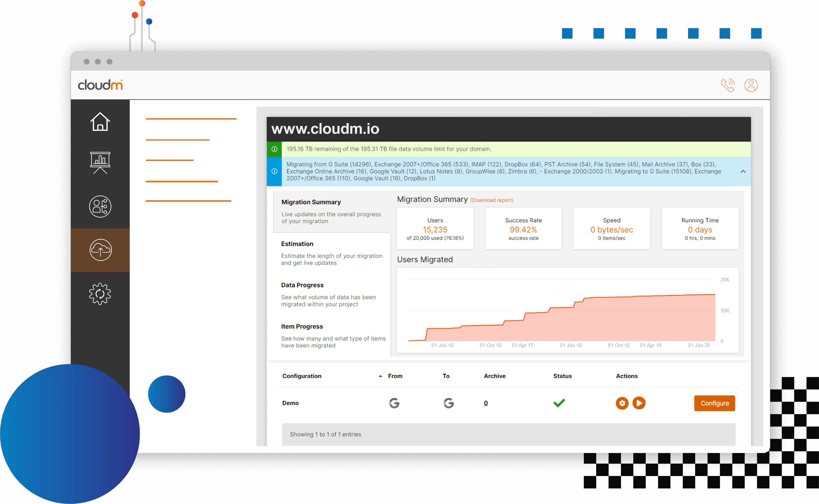The width and height of the screenshot is (819, 504).
Task: Click the www.cloudm.io title
Action: tap(325, 129)
